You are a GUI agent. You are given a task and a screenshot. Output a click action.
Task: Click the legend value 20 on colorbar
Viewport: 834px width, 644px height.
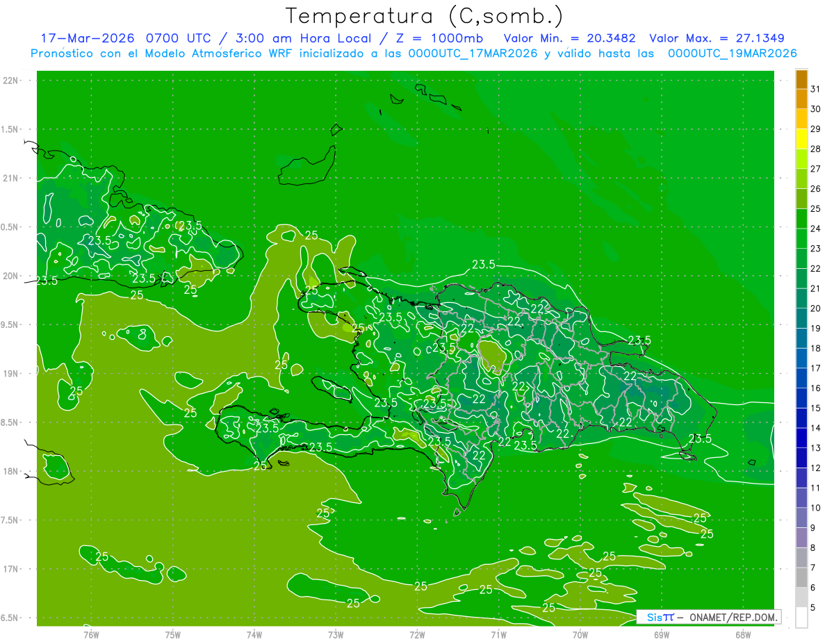pyautogui.click(x=816, y=308)
